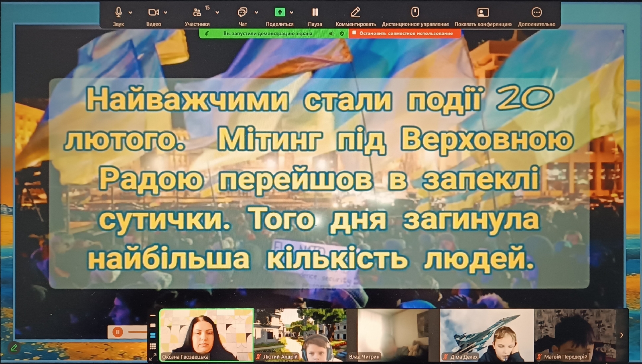The image size is (642, 364).
Task: Click 'Вы запустили демонстрацию экрана' green indicator
Action: click(268, 33)
